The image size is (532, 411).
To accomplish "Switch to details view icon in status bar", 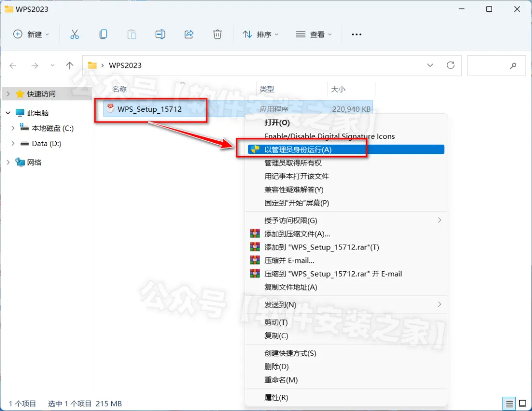I will [509, 404].
